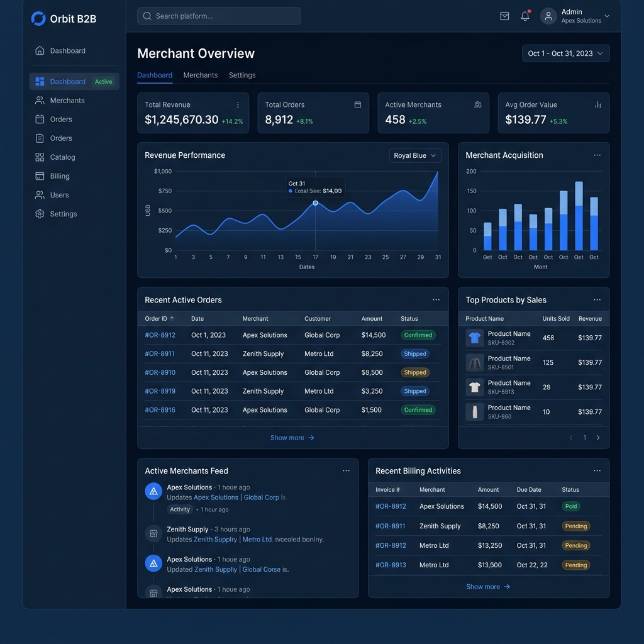Open the notifications bell
Viewport: 644px width, 644px height.
click(525, 16)
